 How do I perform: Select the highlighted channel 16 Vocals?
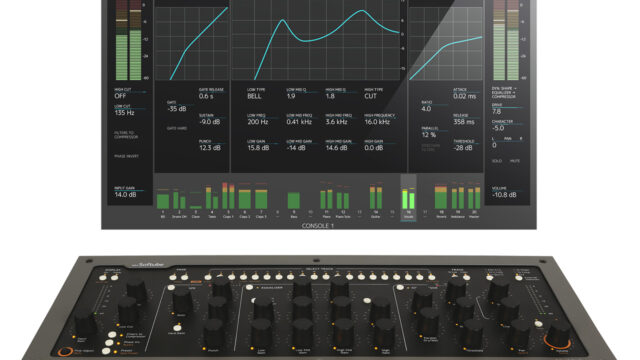point(408,198)
